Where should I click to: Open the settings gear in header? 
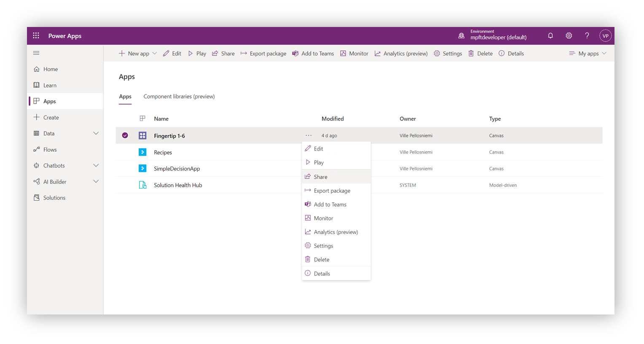click(569, 36)
